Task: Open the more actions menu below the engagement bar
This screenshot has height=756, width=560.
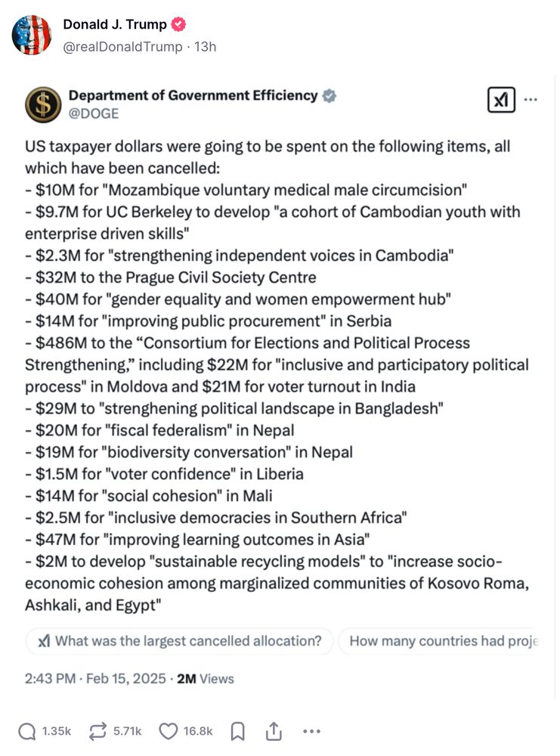Action: click(311, 730)
